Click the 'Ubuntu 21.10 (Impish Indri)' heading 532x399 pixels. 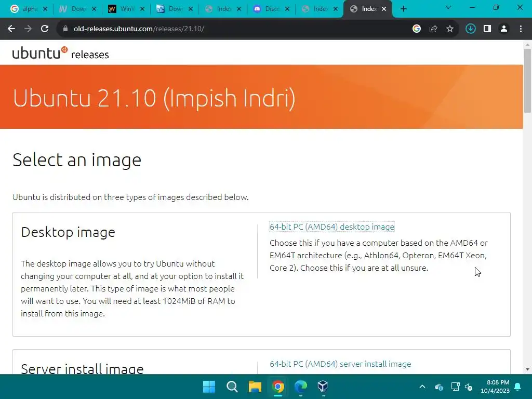(154, 98)
